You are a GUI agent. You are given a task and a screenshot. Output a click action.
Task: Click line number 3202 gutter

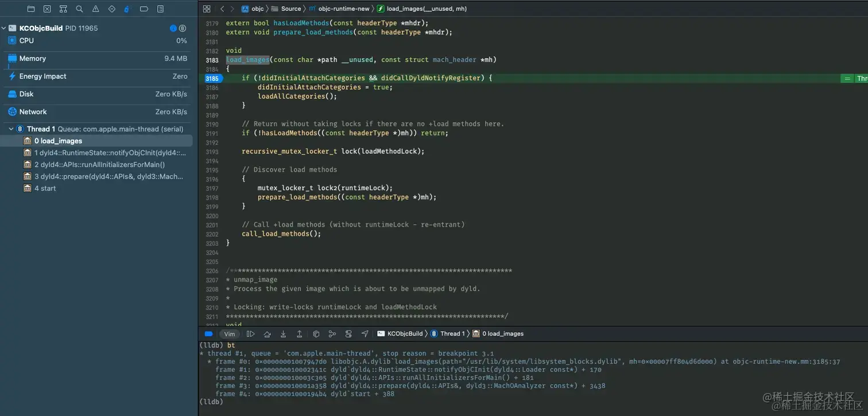coord(212,234)
